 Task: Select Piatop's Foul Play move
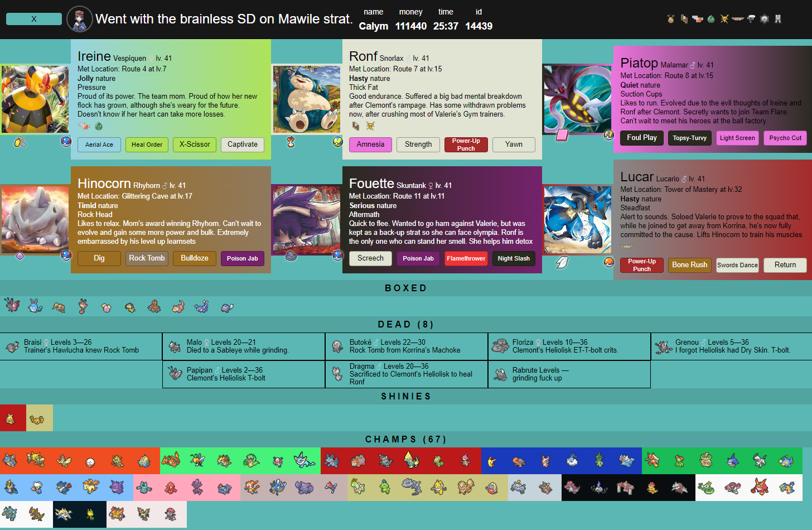pyautogui.click(x=642, y=138)
